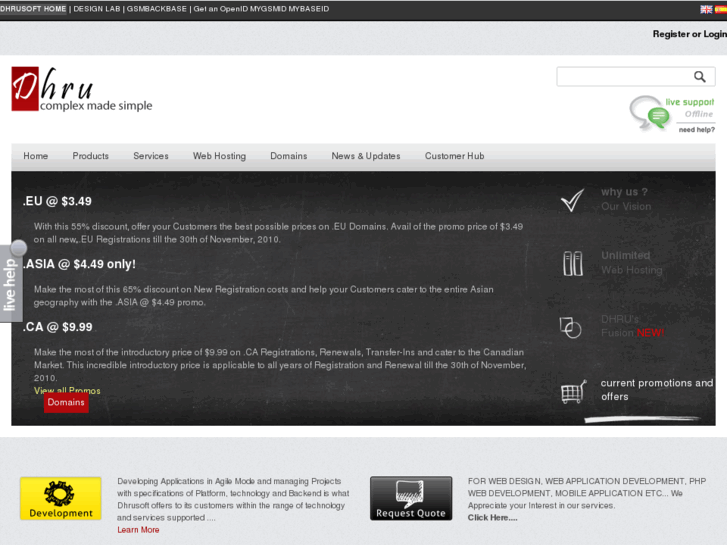The width and height of the screenshot is (727, 545).
Task: Select the DHRU's Fusion shapes icon
Action: (x=570, y=327)
